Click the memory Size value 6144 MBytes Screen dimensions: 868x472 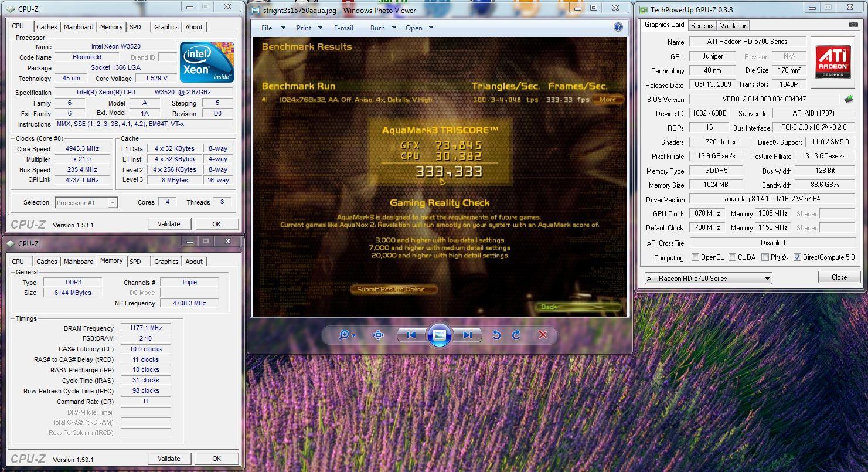tap(72, 293)
